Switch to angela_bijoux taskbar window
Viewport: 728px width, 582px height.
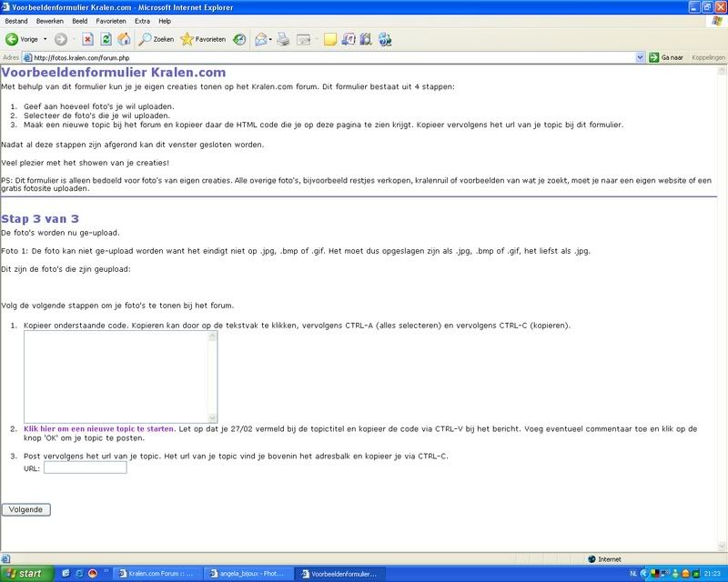248,574
